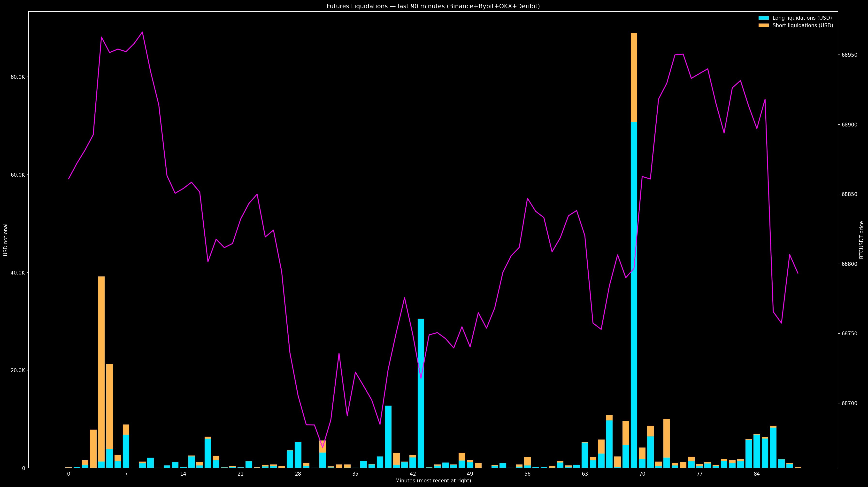Click the x-axis tick labeled 84
Viewport: 868px width, 487px height.
[757, 474]
